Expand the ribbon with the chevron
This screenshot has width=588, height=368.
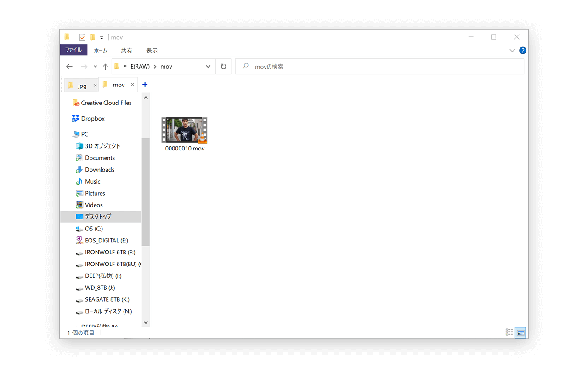pos(512,51)
